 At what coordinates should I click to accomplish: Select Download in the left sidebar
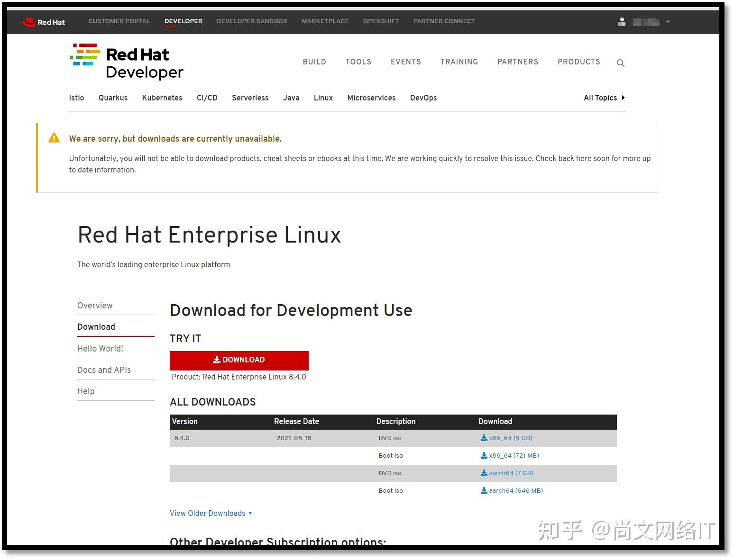point(96,327)
